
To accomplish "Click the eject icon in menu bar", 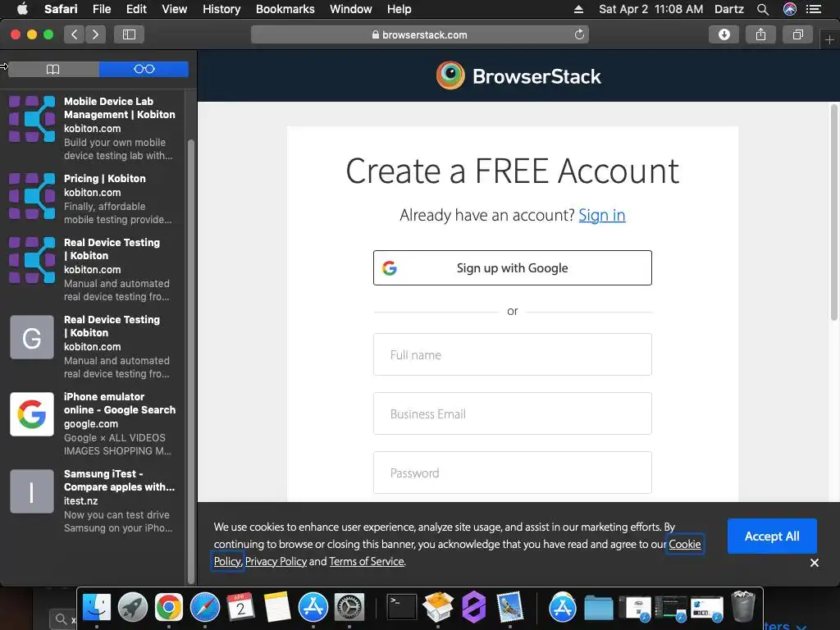I will [578, 9].
